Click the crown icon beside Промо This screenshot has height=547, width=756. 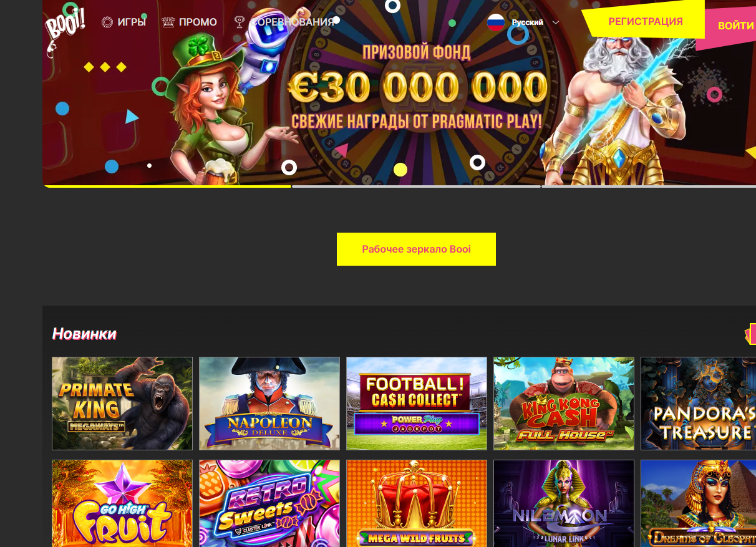(168, 22)
